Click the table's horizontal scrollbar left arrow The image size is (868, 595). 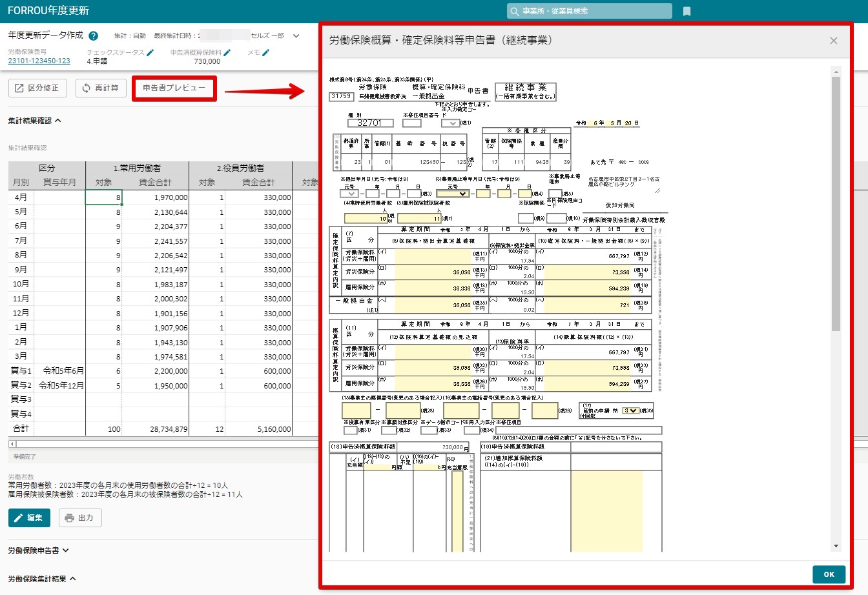tap(12, 444)
